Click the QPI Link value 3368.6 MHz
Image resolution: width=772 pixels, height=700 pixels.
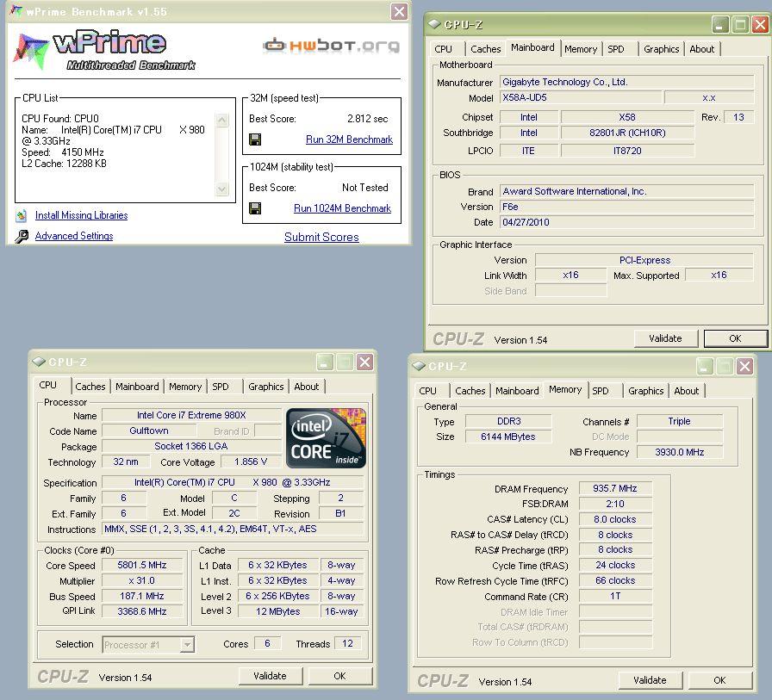click(x=142, y=611)
